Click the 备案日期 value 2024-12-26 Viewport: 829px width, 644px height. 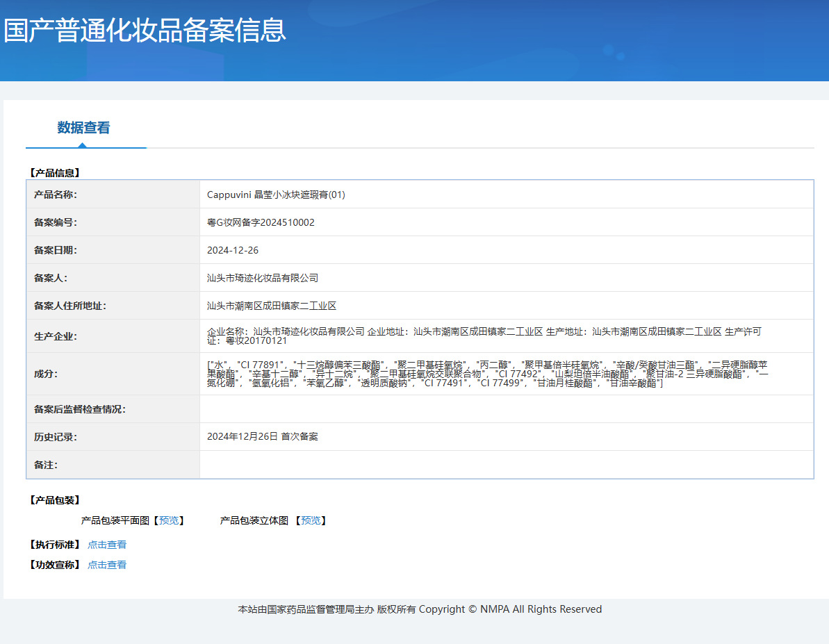pyautogui.click(x=233, y=250)
